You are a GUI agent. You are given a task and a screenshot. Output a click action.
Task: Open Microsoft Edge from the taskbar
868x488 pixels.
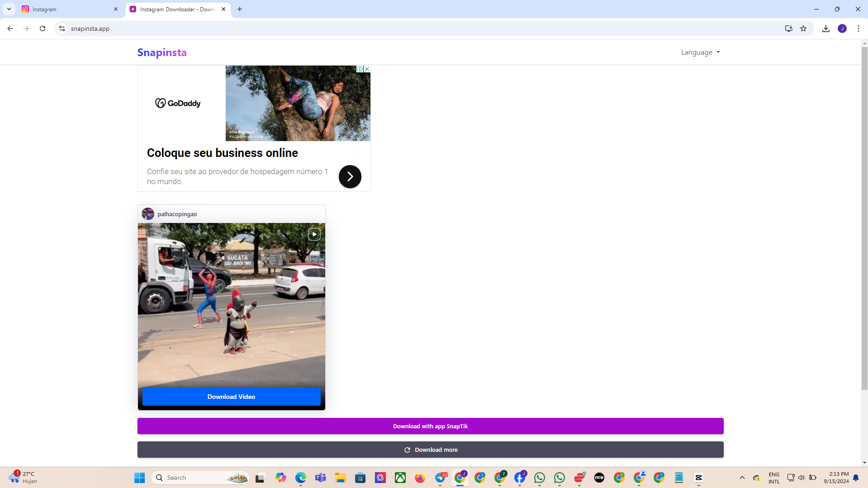[301, 478]
